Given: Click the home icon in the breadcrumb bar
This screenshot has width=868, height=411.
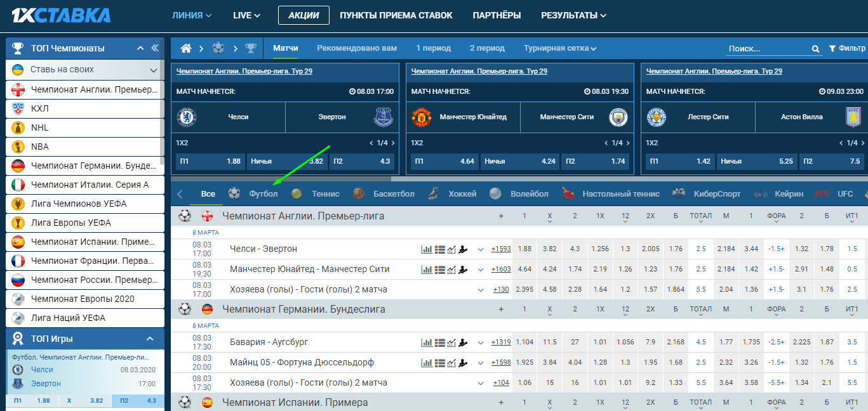Looking at the screenshot, I should (186, 48).
